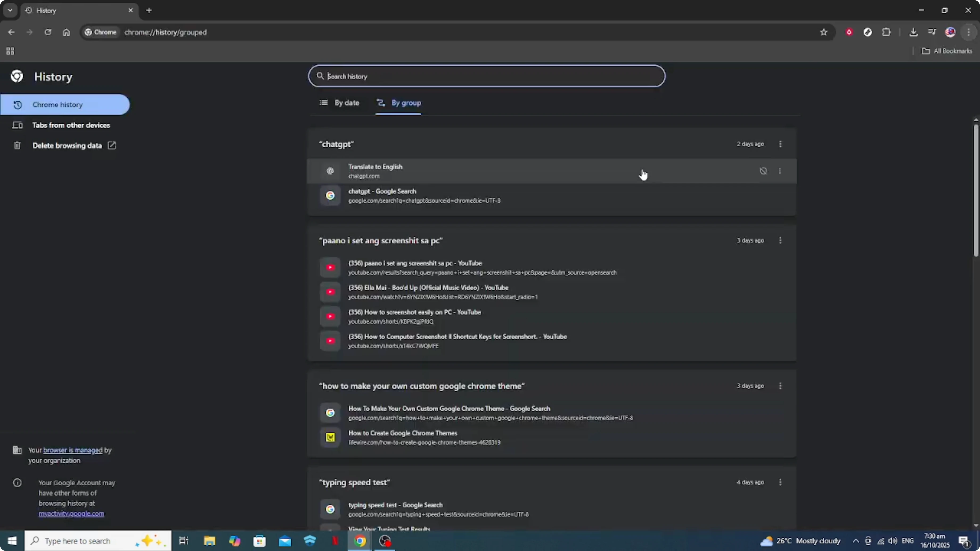
Task: Click the profile avatar in the toolbar
Action: (950, 32)
